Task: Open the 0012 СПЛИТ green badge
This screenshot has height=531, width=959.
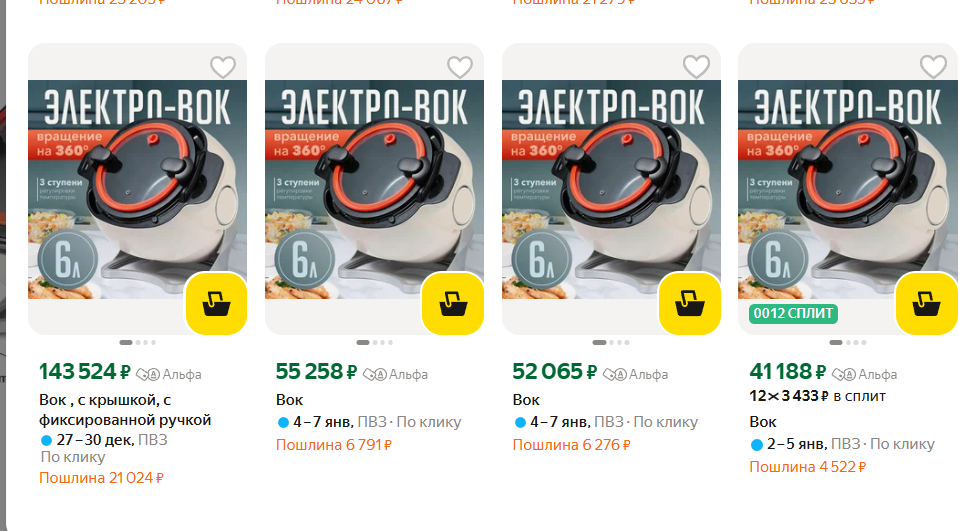Action: 793,314
